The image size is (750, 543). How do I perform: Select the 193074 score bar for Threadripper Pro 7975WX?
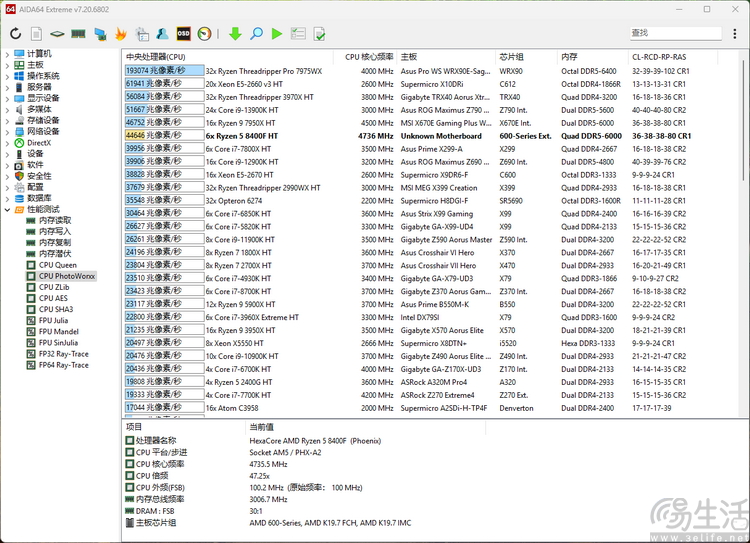(x=165, y=71)
